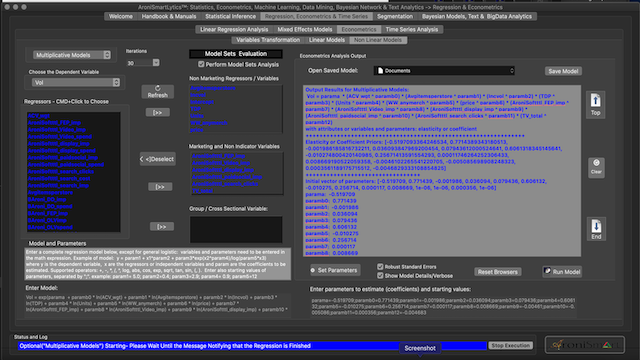Jump to End with arrow icon
640x360 pixels.
tap(596, 229)
